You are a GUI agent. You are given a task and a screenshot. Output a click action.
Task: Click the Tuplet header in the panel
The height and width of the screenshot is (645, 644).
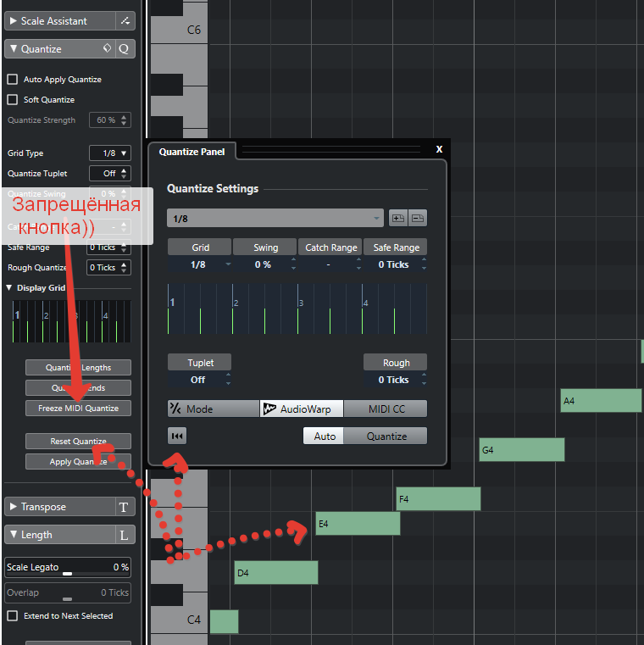pyautogui.click(x=199, y=363)
